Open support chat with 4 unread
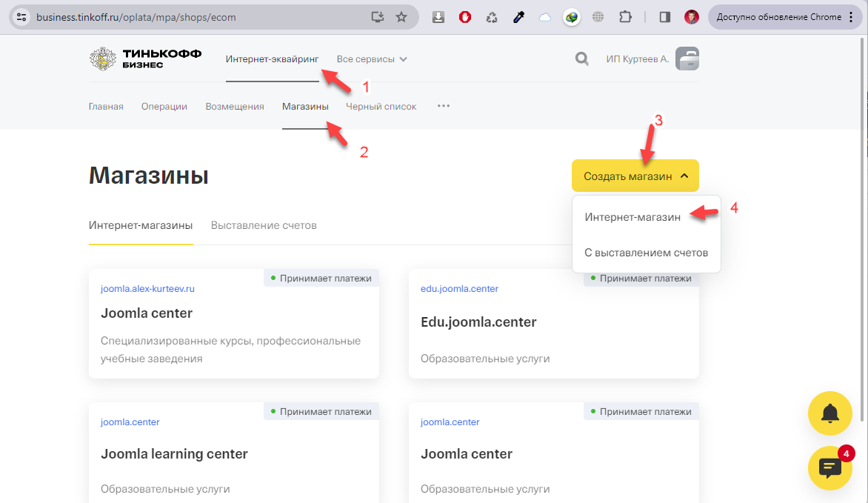 [829, 468]
